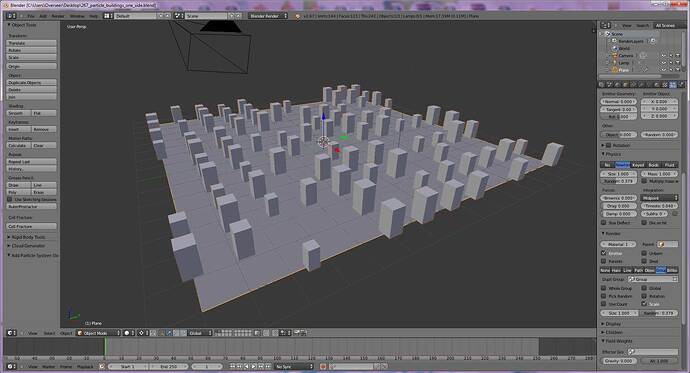This screenshot has height=373, width=690.
Task: Open the Playback menu in timeline
Action: click(85, 366)
